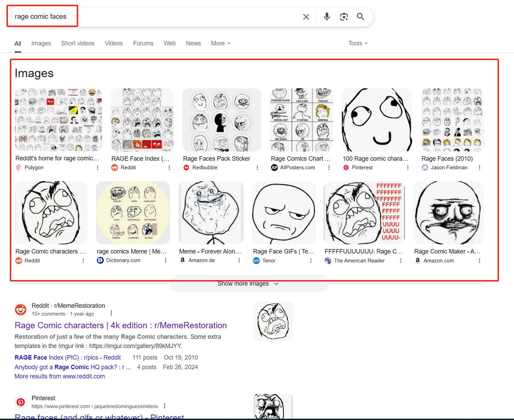Open three-dot menu for Rage Comic characters image
Screen dimensions: 514x420
tap(83, 260)
